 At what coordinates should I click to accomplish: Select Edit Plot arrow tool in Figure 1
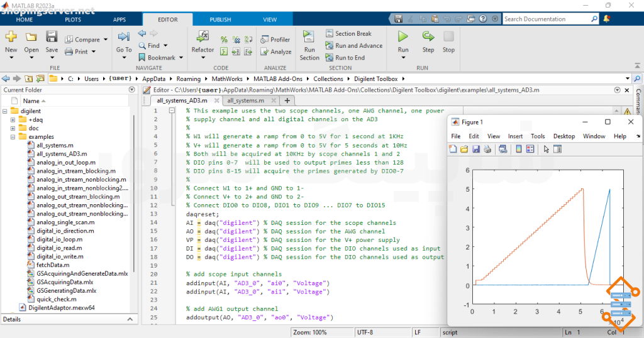[546, 150]
